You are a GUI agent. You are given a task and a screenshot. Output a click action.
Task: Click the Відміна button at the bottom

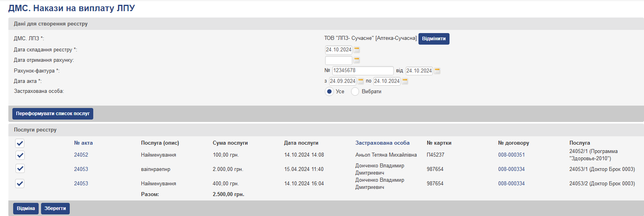26,208
